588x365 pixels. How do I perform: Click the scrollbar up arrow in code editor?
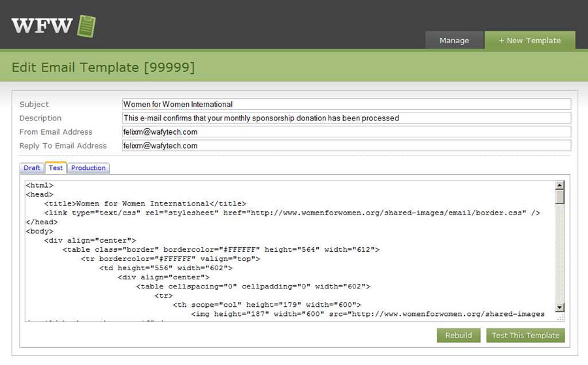click(559, 185)
